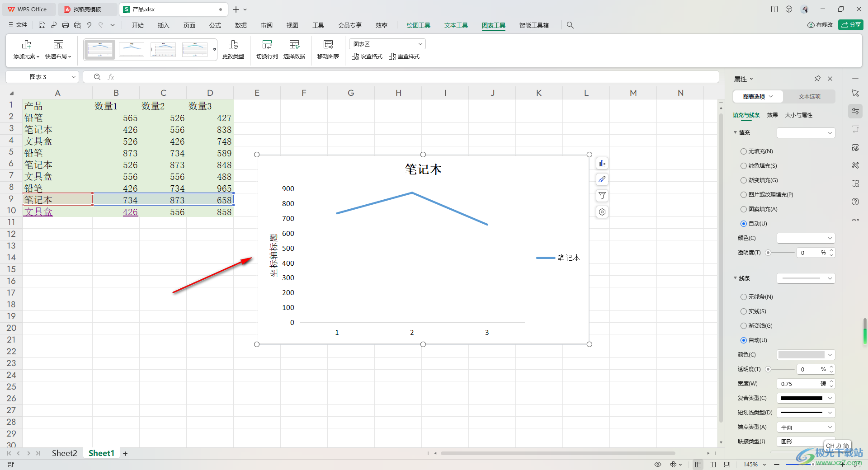Close the properties (属性) panel
Image resolution: width=868 pixels, height=470 pixels.
click(830, 79)
